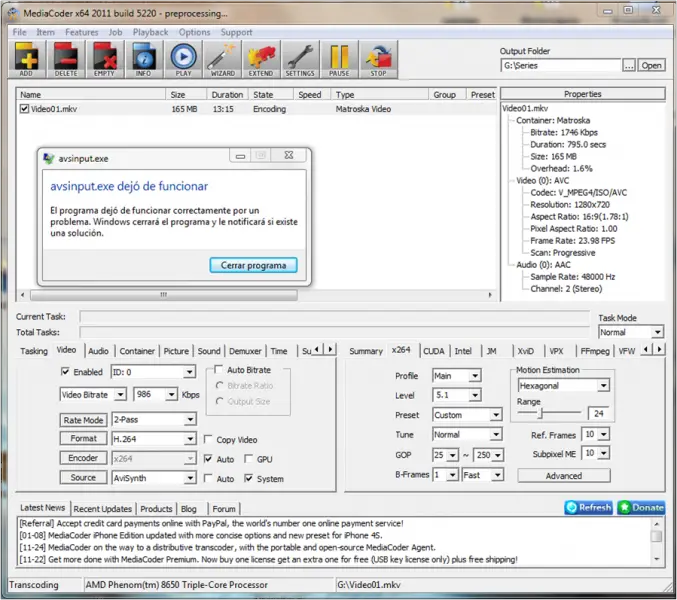Select the Output Size radio button
The height and width of the screenshot is (600, 677).
click(219, 401)
